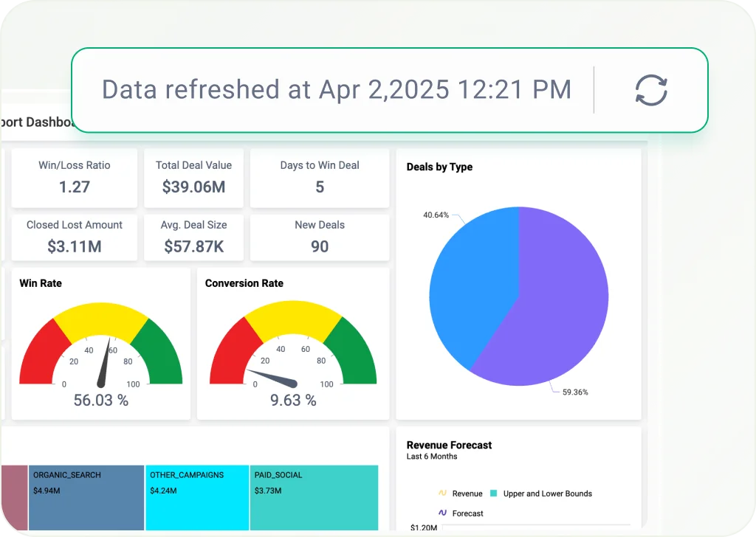Toggle Upper and Lower Bounds series label
This screenshot has height=537, width=756.
547,493
